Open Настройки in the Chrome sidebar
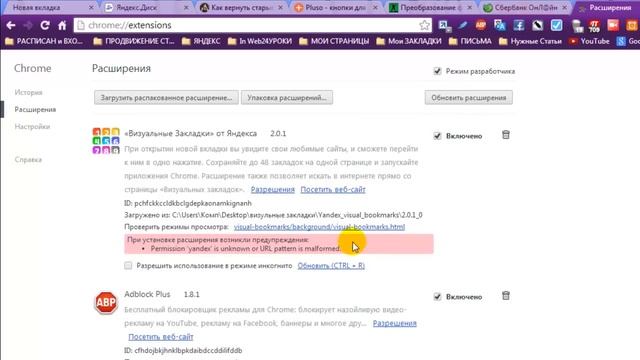 pyautogui.click(x=32, y=127)
